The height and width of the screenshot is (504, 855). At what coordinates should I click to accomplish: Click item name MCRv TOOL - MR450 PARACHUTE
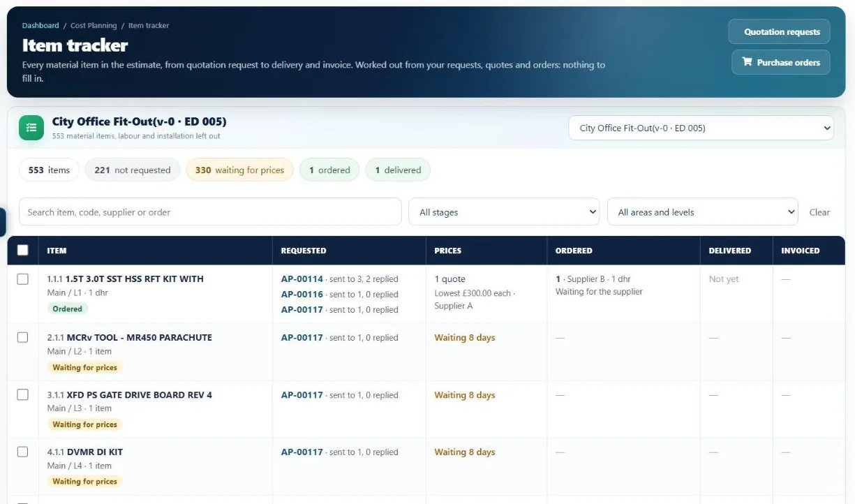(140, 337)
